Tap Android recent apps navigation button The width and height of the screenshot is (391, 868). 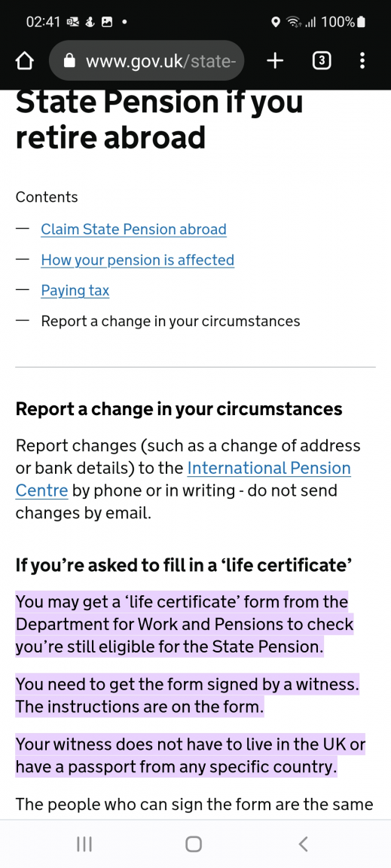[x=84, y=844]
